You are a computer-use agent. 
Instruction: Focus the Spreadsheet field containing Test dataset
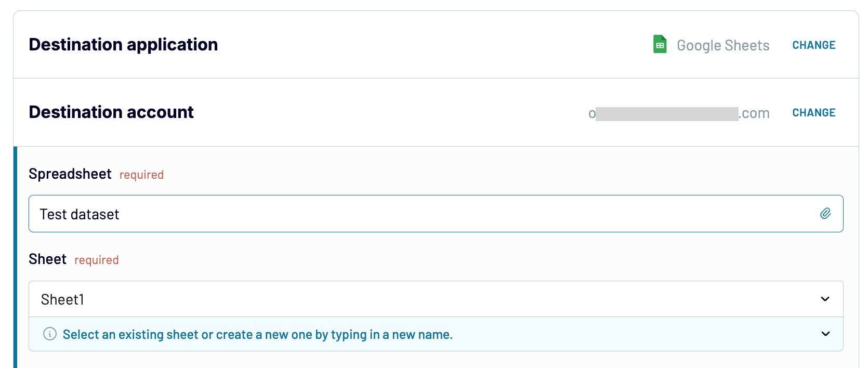(x=416, y=214)
